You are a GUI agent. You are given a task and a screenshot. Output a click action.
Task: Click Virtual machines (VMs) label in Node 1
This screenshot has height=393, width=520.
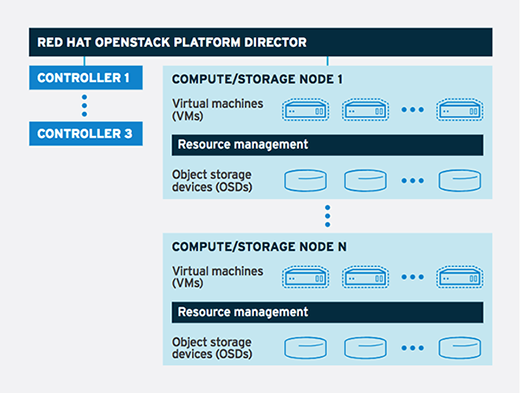pyautogui.click(x=217, y=110)
